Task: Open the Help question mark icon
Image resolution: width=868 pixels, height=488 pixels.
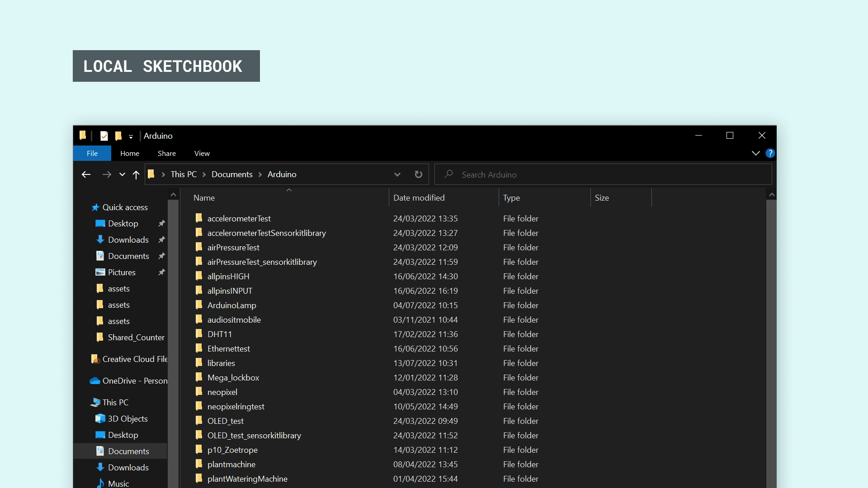Action: (770, 153)
